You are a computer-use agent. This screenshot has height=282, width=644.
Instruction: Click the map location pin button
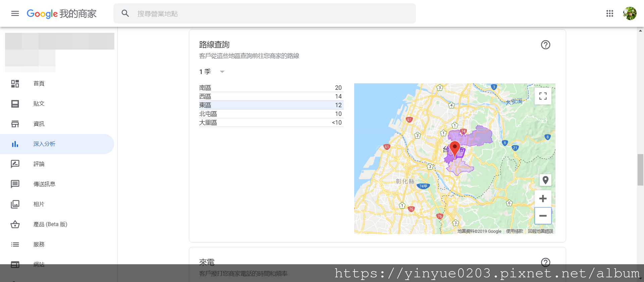[x=545, y=180]
